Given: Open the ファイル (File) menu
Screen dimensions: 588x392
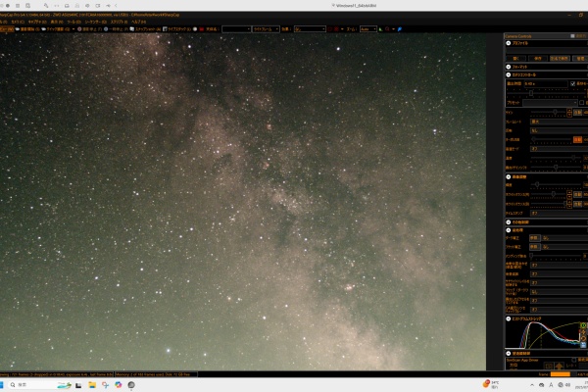Looking at the screenshot, I should (x=3, y=22).
